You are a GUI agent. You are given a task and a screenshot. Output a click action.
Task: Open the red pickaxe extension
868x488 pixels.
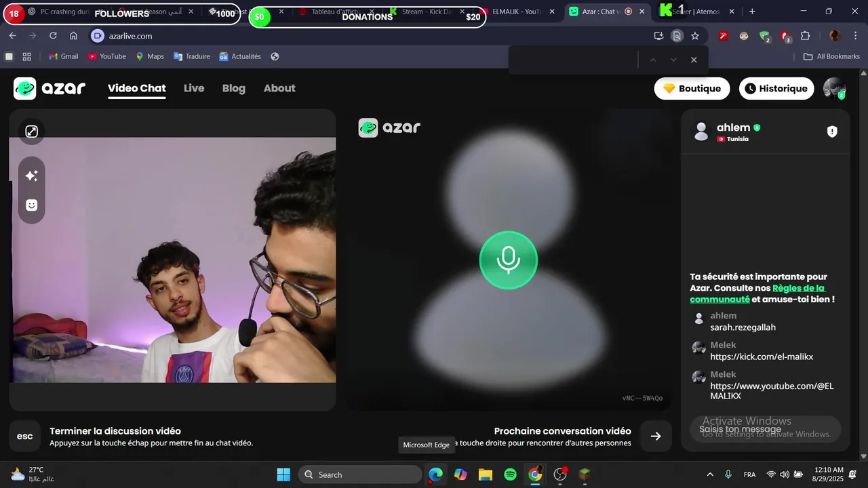tap(724, 36)
